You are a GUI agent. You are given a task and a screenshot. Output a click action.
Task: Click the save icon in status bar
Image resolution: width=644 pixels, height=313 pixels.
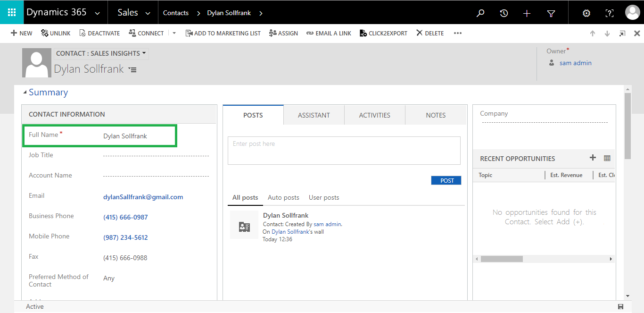pos(620,307)
